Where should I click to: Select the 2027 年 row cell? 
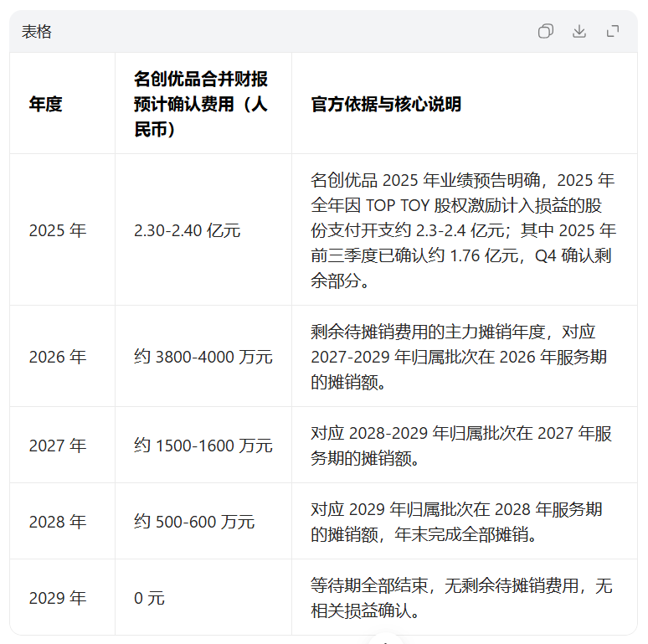[58, 446]
